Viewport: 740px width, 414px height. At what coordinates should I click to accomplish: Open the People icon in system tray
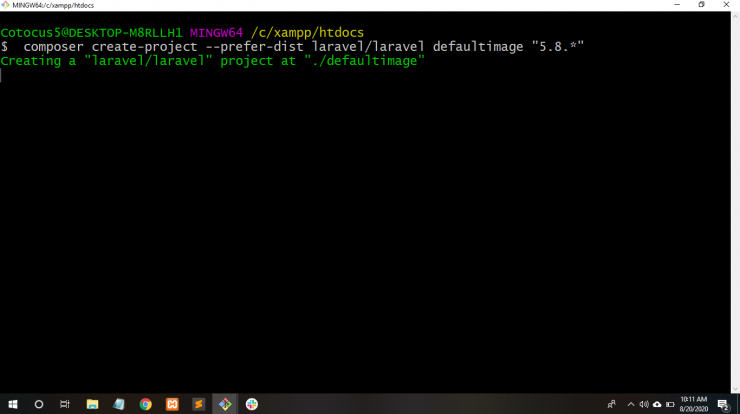(x=611, y=404)
